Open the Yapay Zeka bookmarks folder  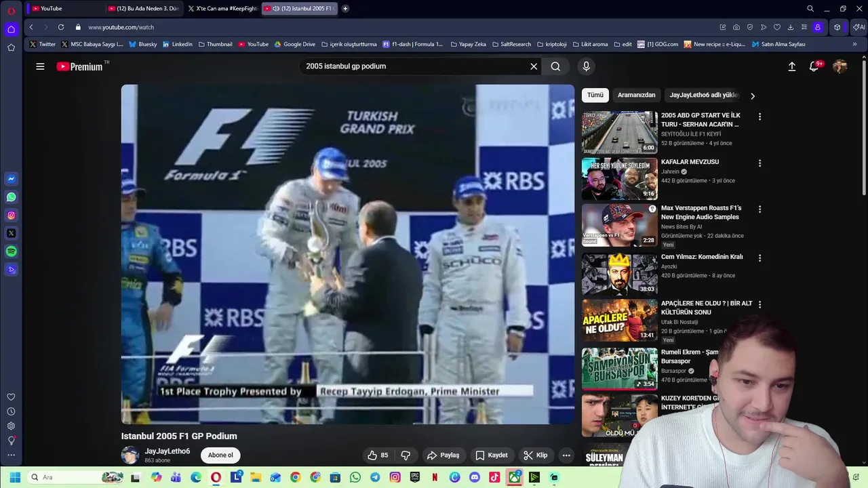[468, 44]
